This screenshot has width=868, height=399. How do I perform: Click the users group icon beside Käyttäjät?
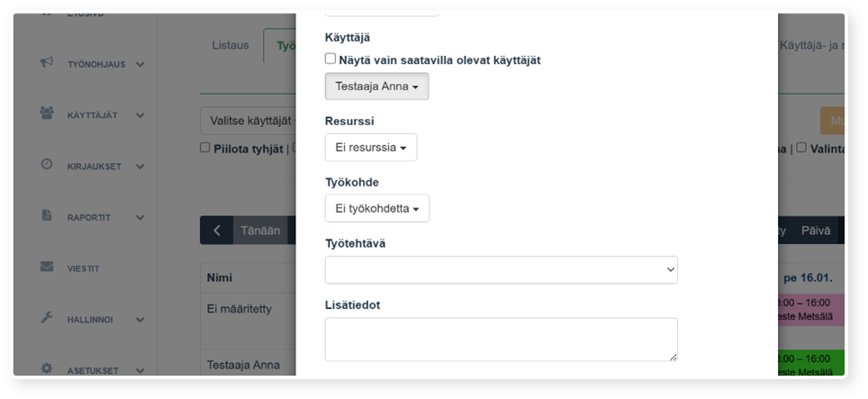47,113
